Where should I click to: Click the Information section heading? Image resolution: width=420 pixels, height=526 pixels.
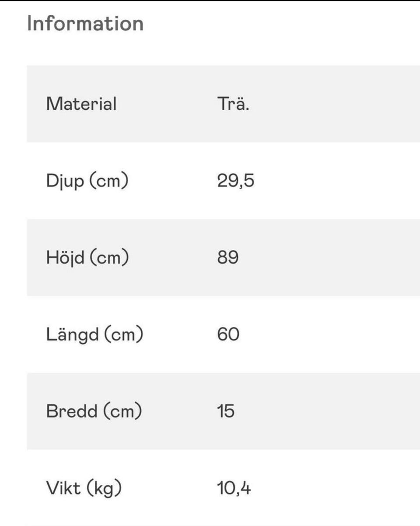85,24
